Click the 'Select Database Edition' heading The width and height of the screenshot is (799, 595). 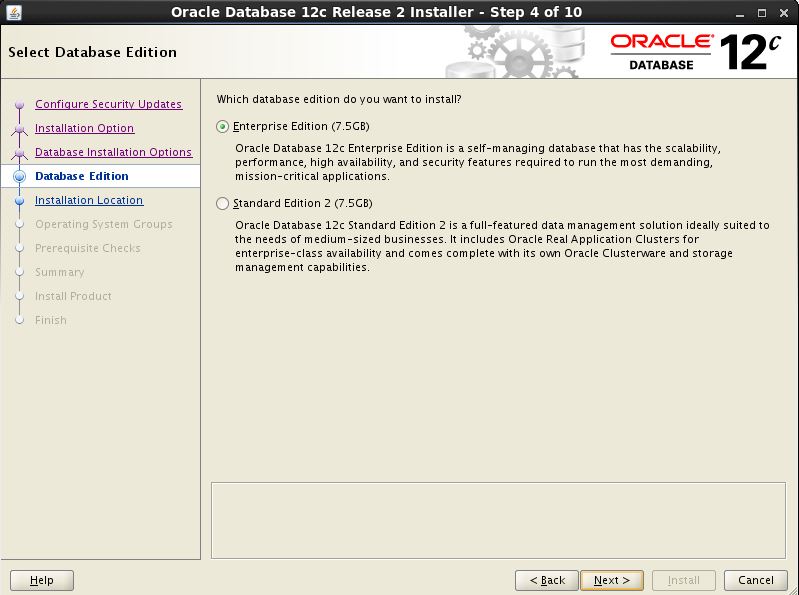click(93, 52)
